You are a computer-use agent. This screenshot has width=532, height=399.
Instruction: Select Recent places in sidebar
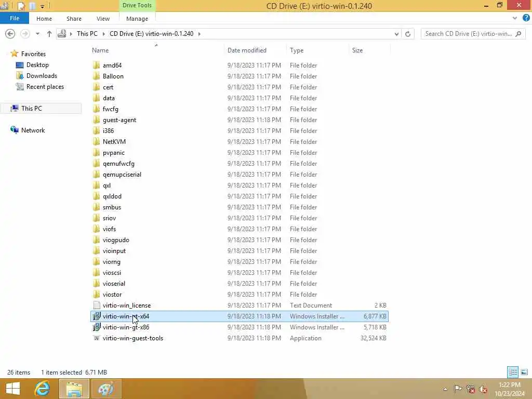(x=45, y=87)
